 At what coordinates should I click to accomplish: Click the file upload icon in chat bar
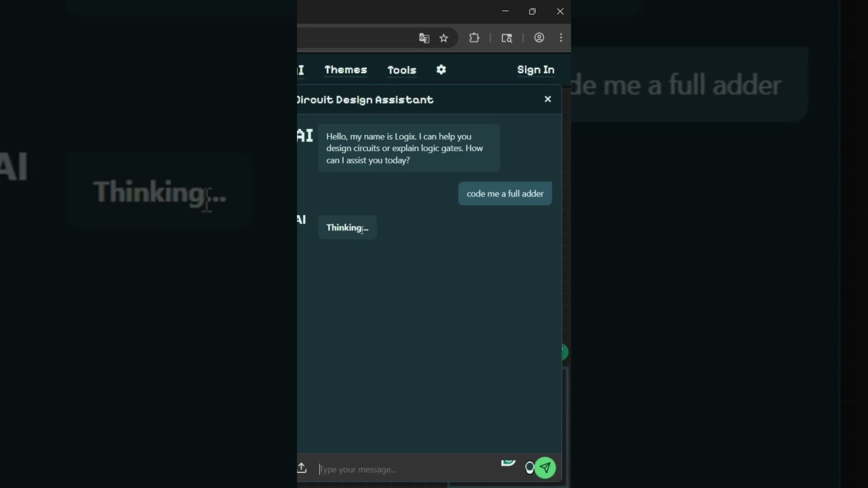point(302,468)
